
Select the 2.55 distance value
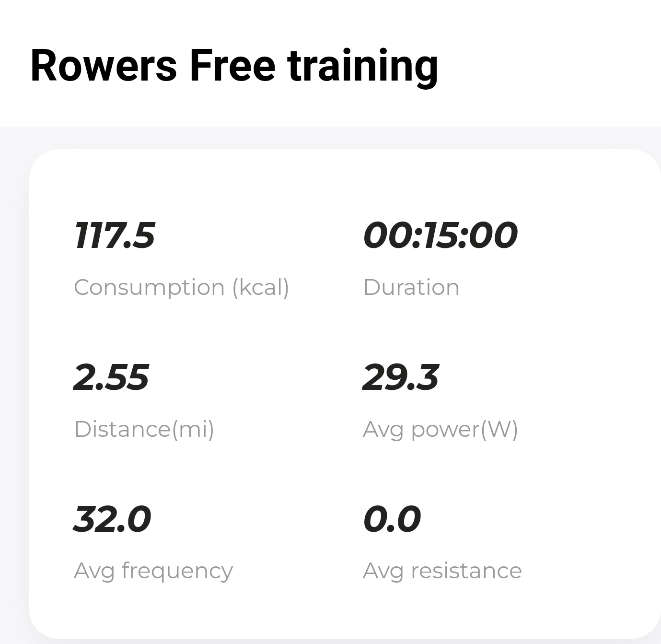coord(111,377)
